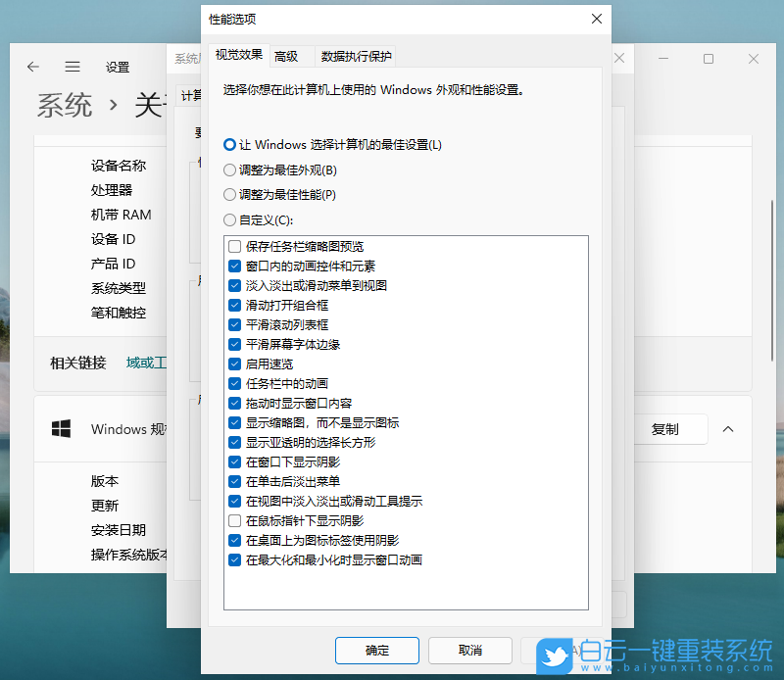The width and height of the screenshot is (784, 680).
Task: Uncheck 在桌面上为图标标签使用阴影
Action: coord(234,540)
